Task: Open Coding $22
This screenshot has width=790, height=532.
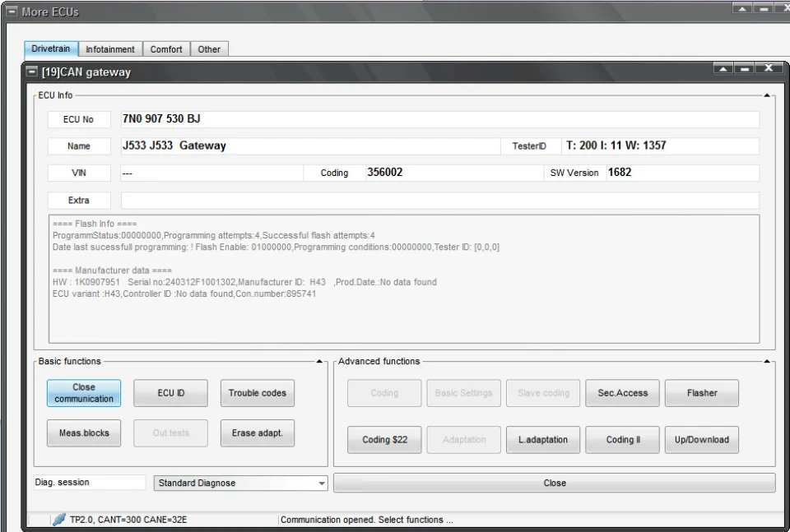Action: [384, 440]
